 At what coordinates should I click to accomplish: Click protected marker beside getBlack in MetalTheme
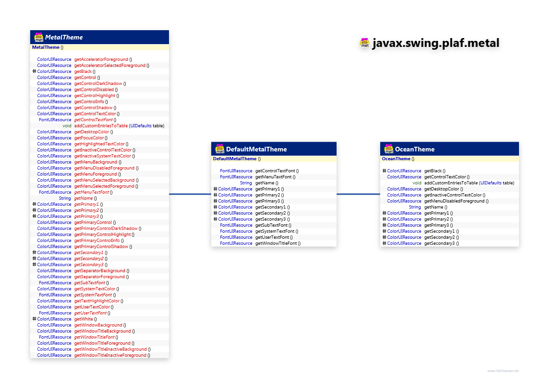pyautogui.click(x=34, y=72)
